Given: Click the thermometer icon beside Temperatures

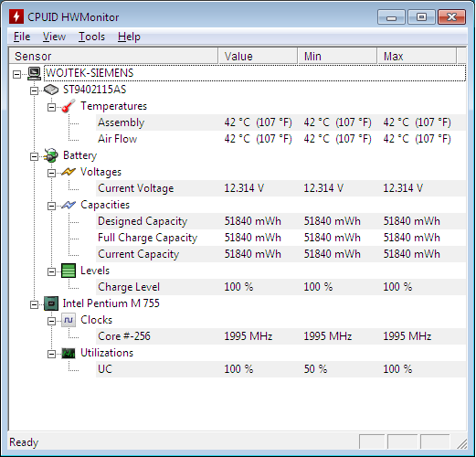Looking at the screenshot, I should click(69, 106).
